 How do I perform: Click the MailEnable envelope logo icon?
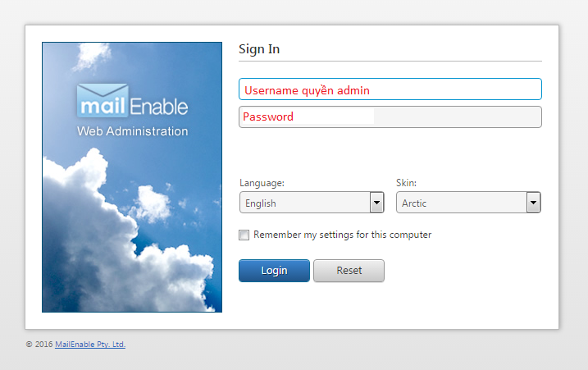[x=103, y=100]
